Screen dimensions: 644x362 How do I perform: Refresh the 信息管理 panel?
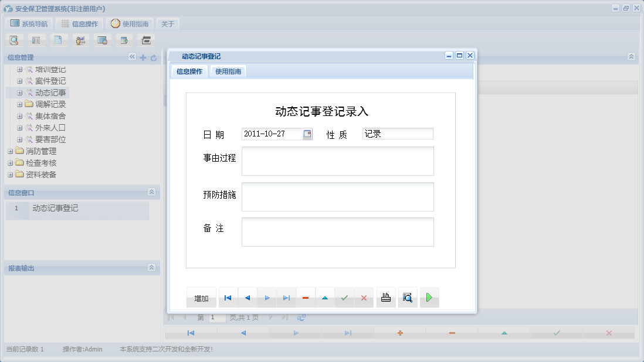tap(152, 57)
